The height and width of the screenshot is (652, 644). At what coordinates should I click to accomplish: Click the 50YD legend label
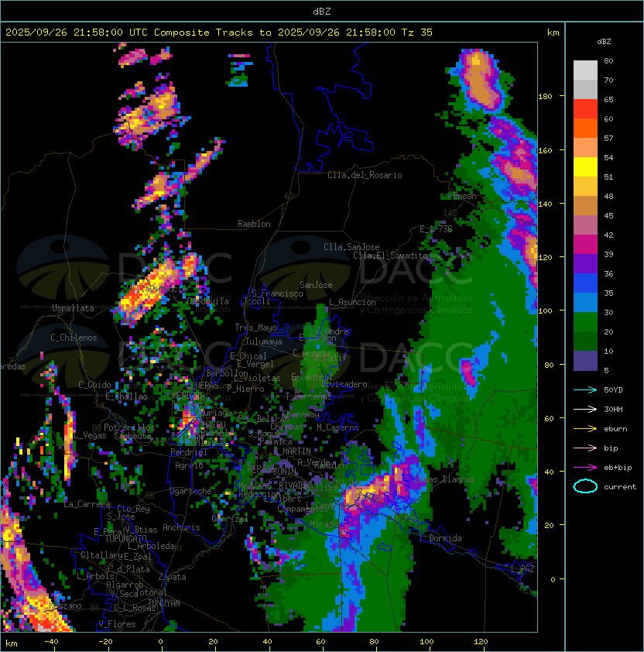click(613, 390)
